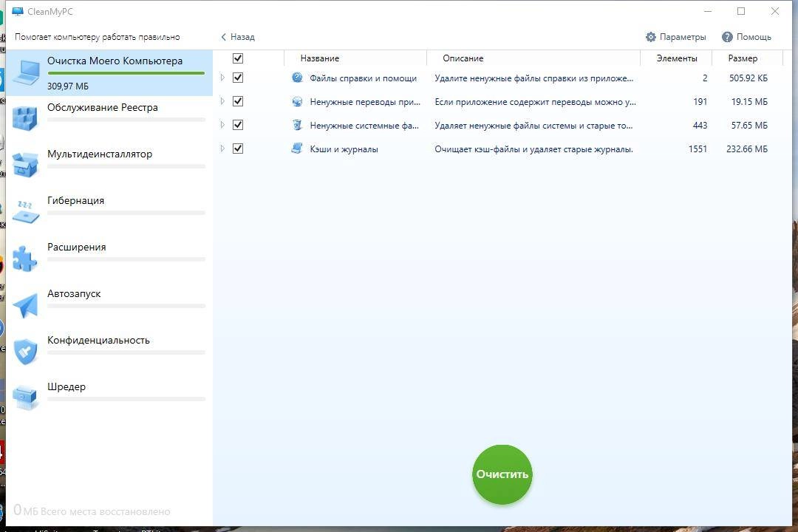798x532 pixels.
Task: Click the 443 elements count cell
Action: click(x=700, y=125)
